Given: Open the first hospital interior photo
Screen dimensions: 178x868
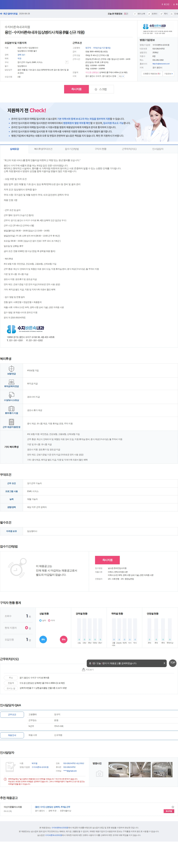Looking at the screenshot, I should coord(118,770).
